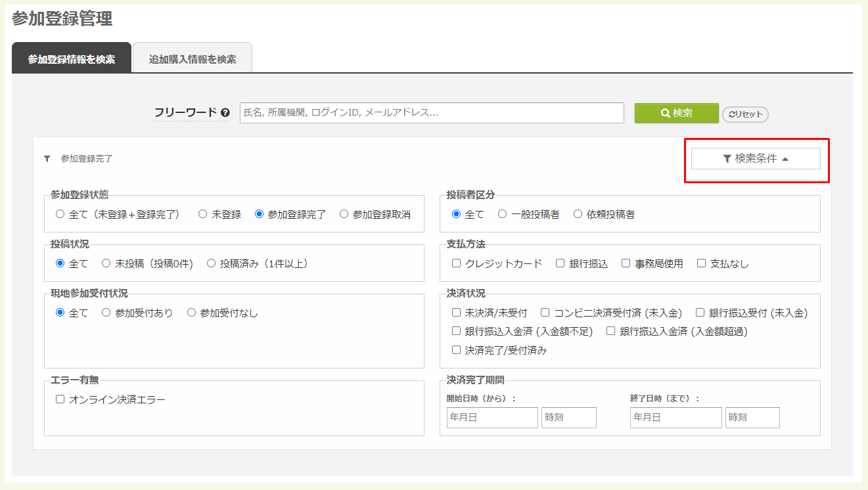Click the funnel icon next to 参加登録完了
This screenshot has height=490, width=868.
click(46, 158)
